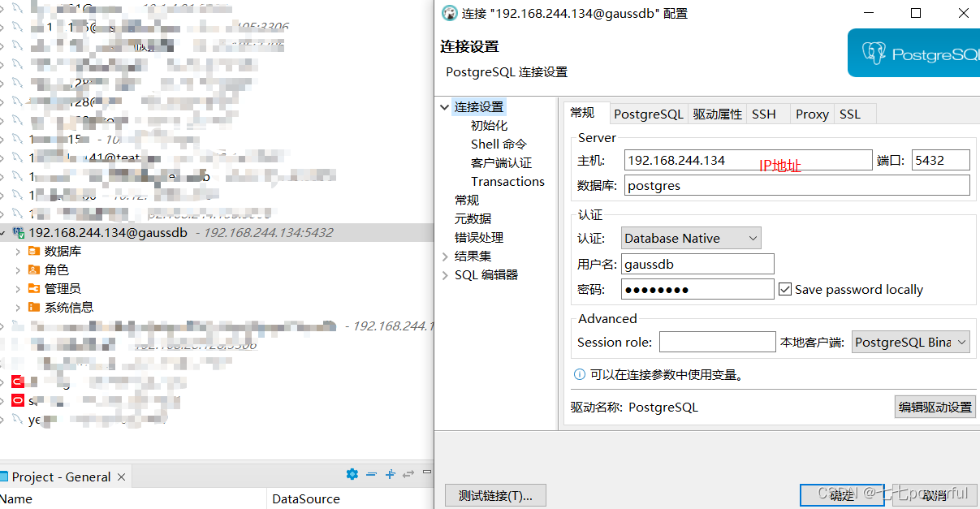
Task: Switch to the 驱动属性 tab
Action: 718,114
